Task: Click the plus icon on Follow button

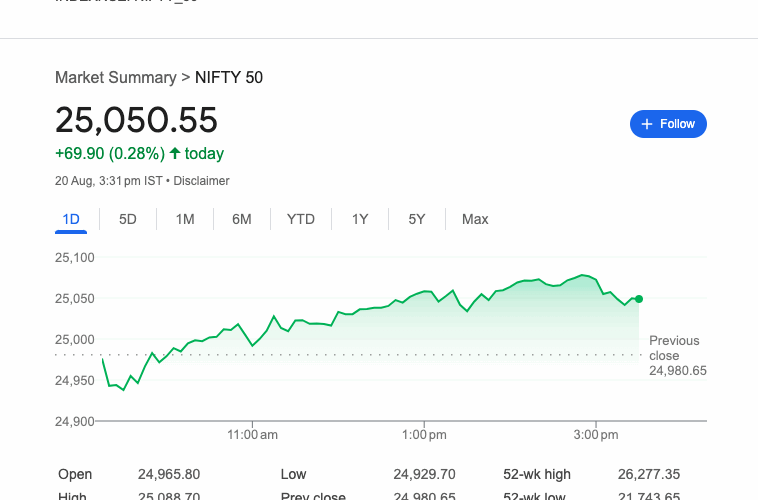Action: (x=647, y=124)
